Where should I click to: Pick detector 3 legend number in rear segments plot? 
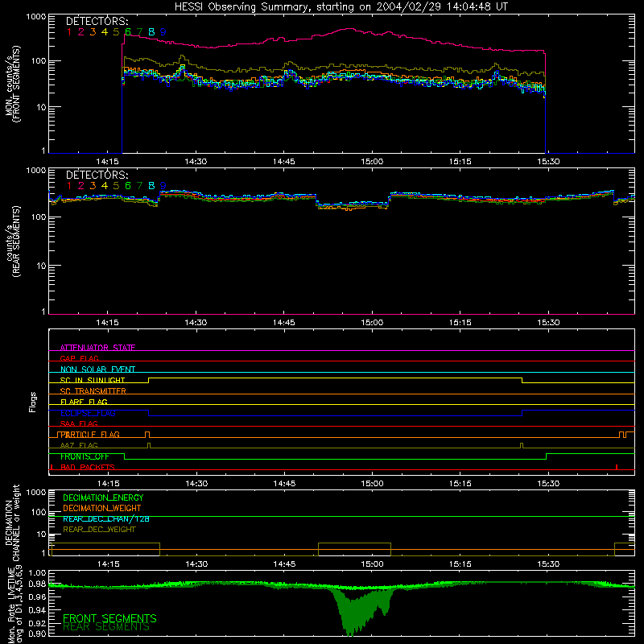(x=93, y=186)
